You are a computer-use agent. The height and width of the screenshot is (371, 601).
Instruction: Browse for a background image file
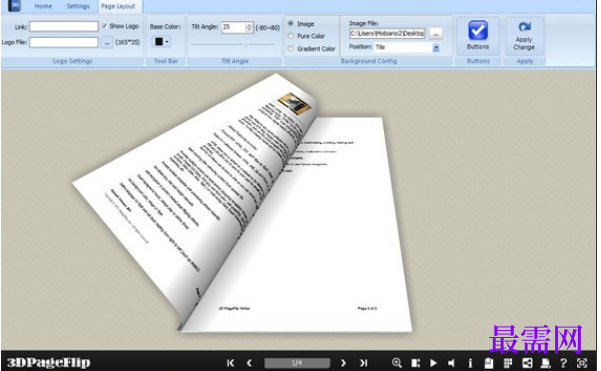click(435, 33)
